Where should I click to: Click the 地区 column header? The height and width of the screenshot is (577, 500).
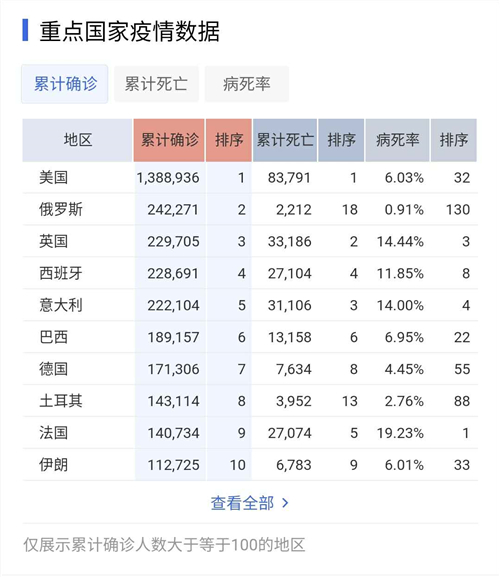[77, 140]
